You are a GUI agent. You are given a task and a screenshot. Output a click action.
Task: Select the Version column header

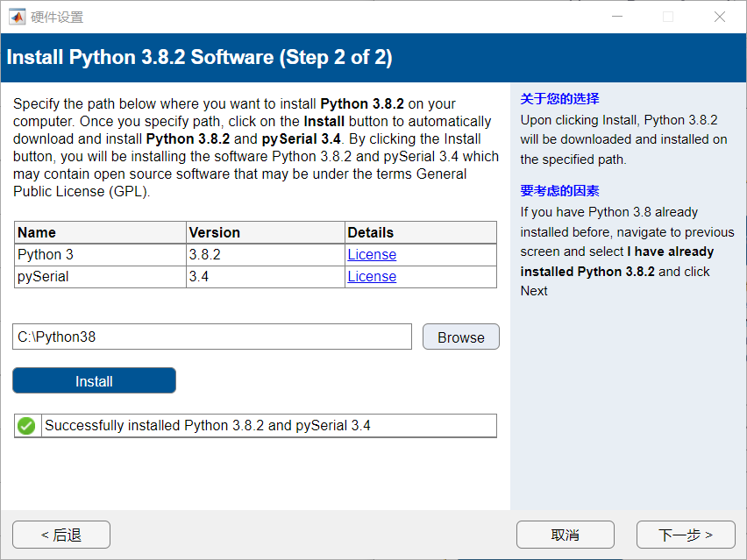click(x=214, y=232)
